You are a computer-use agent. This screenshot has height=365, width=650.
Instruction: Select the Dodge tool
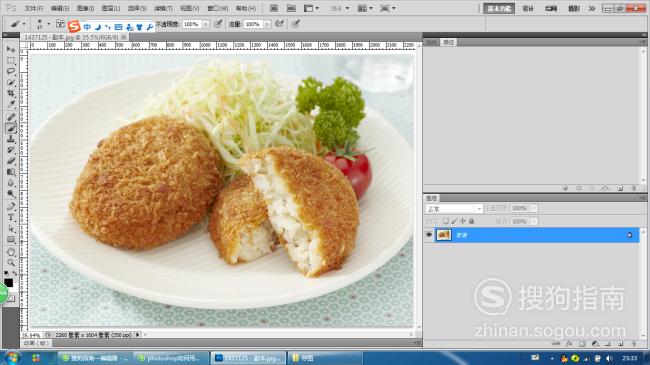click(11, 193)
